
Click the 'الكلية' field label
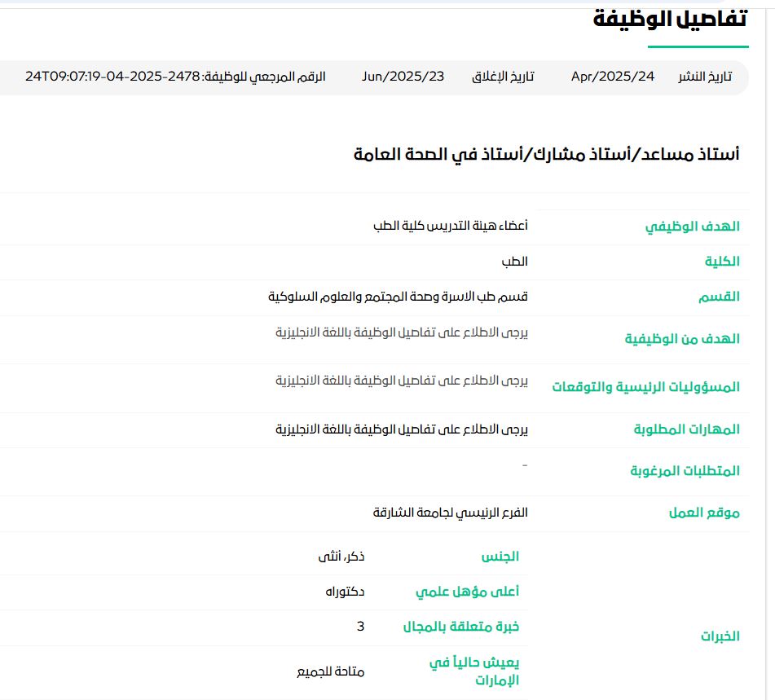722,261
